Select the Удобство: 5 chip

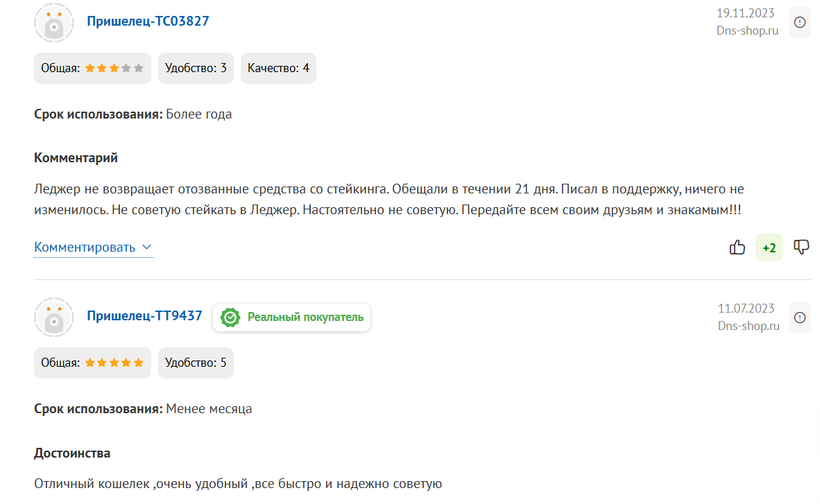(x=196, y=363)
